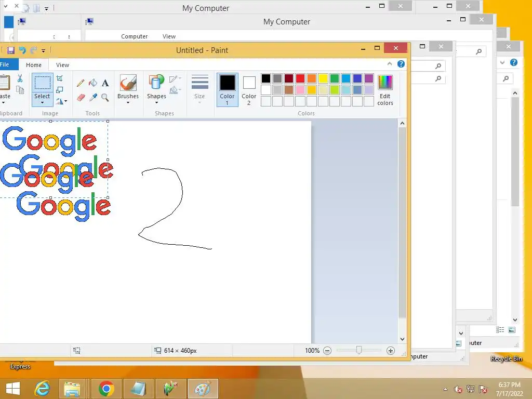Open the File menu in Paint

(7, 64)
